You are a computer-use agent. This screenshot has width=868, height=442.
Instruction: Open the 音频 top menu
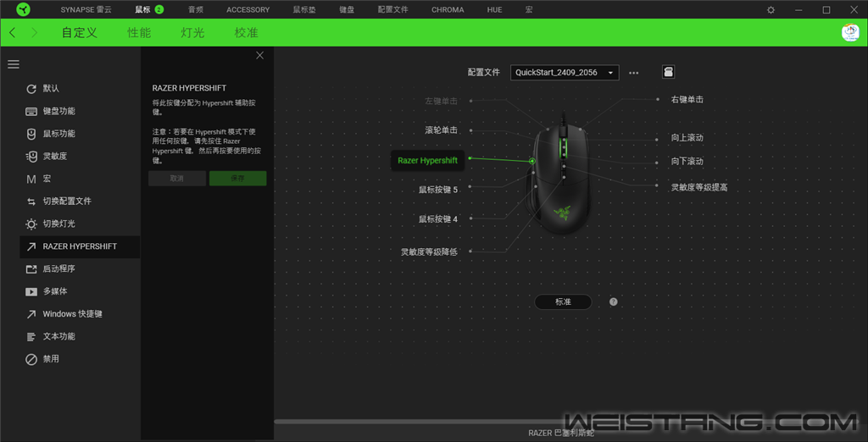[196, 10]
